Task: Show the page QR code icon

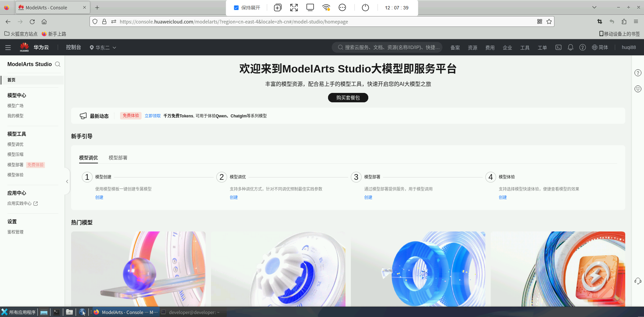Action: pos(540,21)
